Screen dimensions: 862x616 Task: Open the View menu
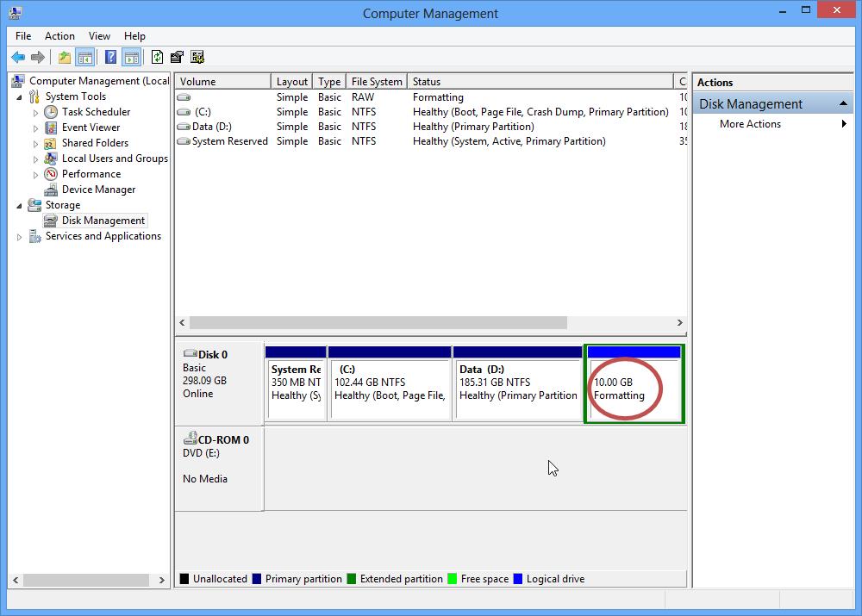(x=99, y=36)
